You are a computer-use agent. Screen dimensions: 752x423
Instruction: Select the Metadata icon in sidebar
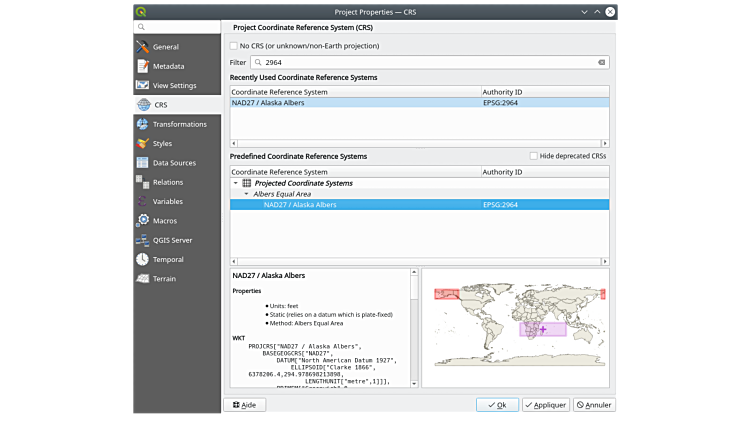tap(143, 66)
